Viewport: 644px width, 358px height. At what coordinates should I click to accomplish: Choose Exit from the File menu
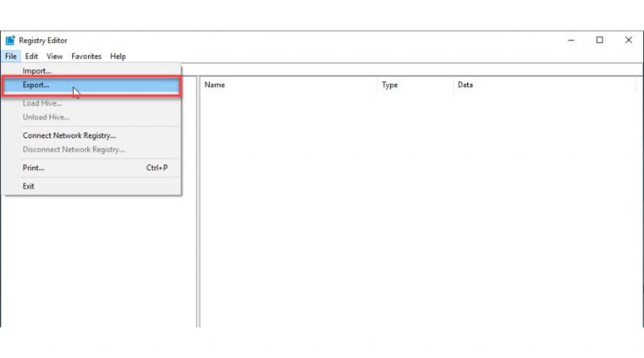point(92,186)
